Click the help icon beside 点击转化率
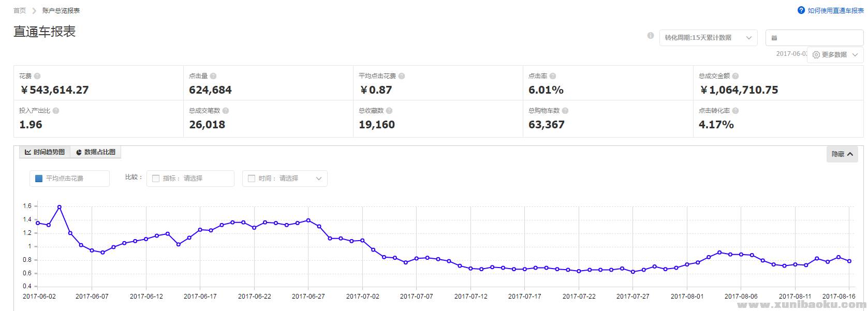The height and width of the screenshot is (311, 868). pyautogui.click(x=735, y=111)
